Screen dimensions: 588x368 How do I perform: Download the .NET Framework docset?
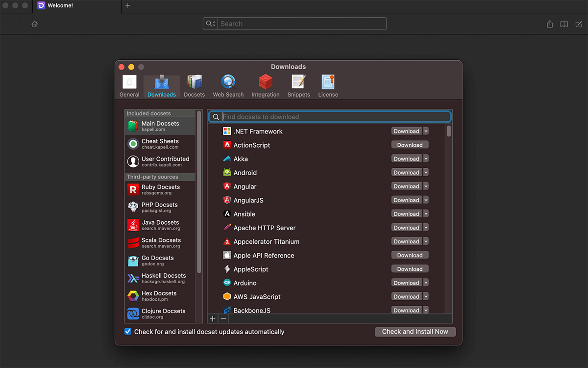406,131
